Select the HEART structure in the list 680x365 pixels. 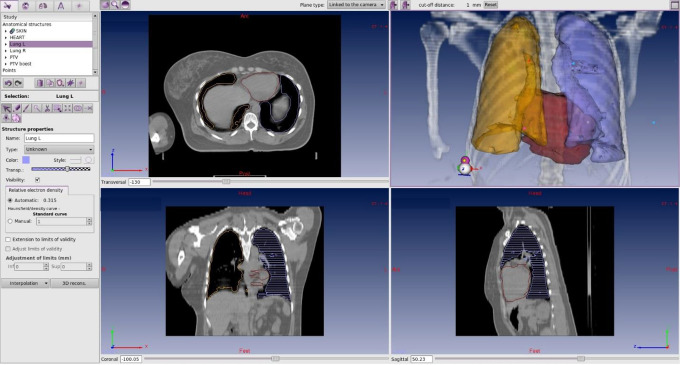(17, 38)
